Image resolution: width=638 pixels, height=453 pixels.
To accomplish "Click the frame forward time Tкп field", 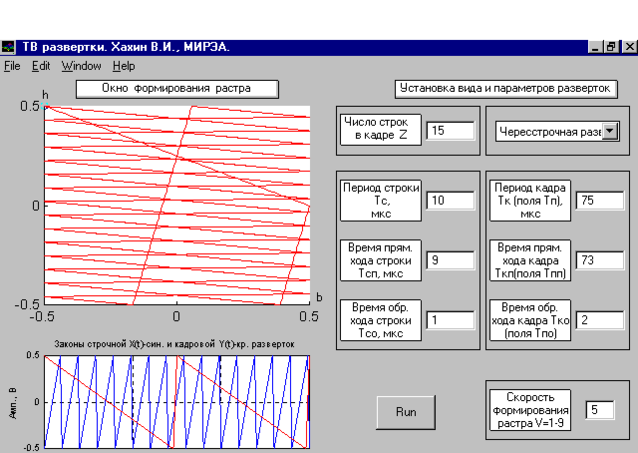I will click(602, 260).
